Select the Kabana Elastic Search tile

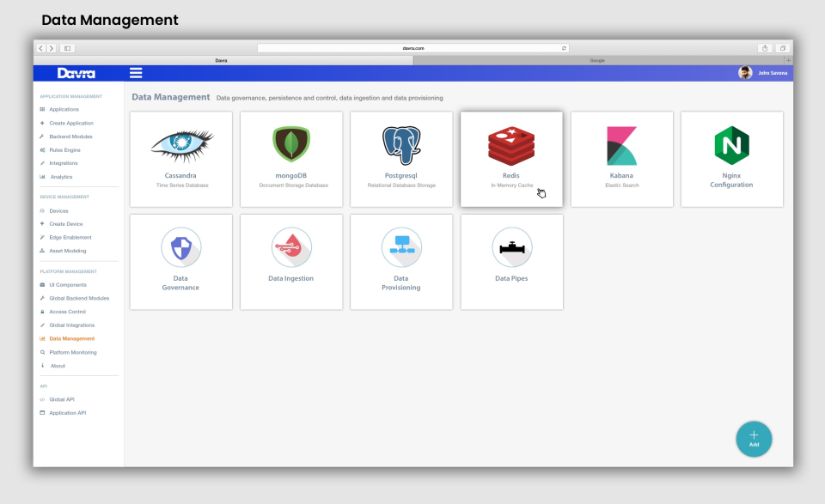click(621, 159)
